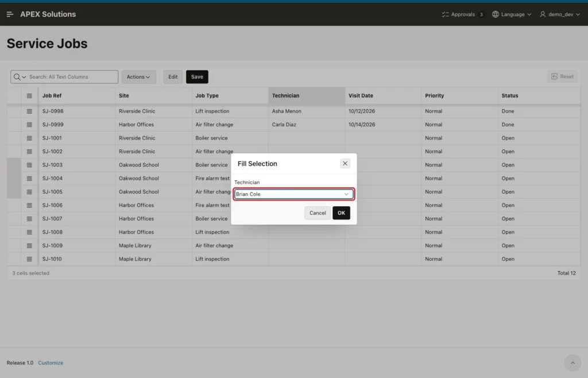Image resolution: width=588 pixels, height=378 pixels.
Task: Open the row actions menu for SJ-1002
Action: point(29,152)
